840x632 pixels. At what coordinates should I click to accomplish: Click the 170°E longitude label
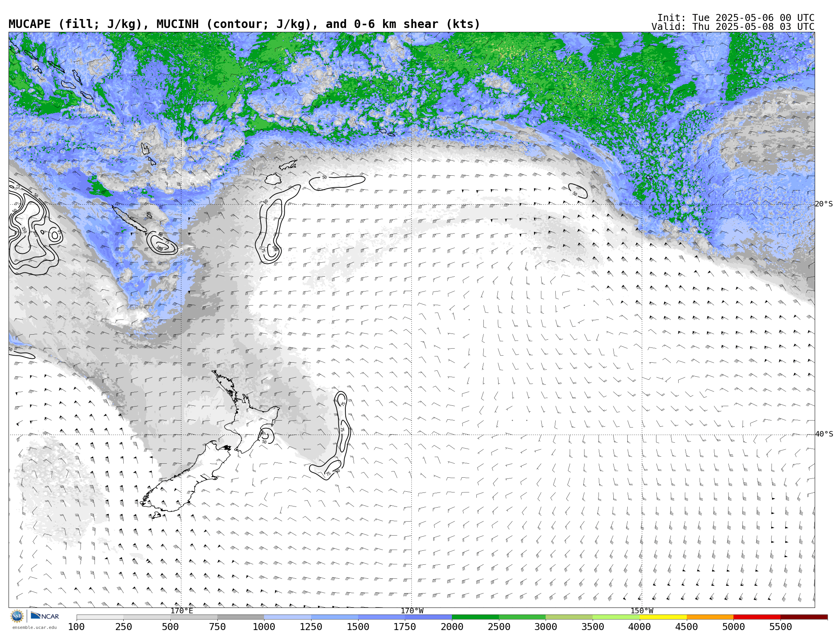coord(182,611)
